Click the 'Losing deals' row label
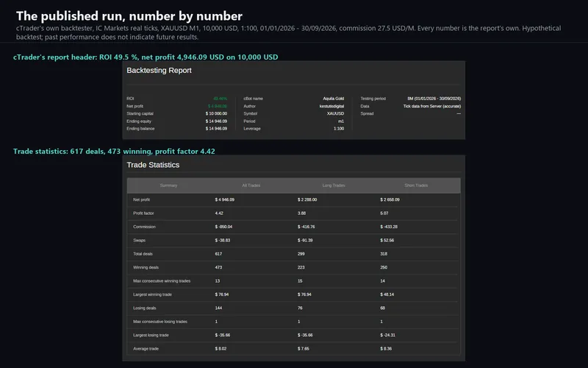 click(x=144, y=308)
